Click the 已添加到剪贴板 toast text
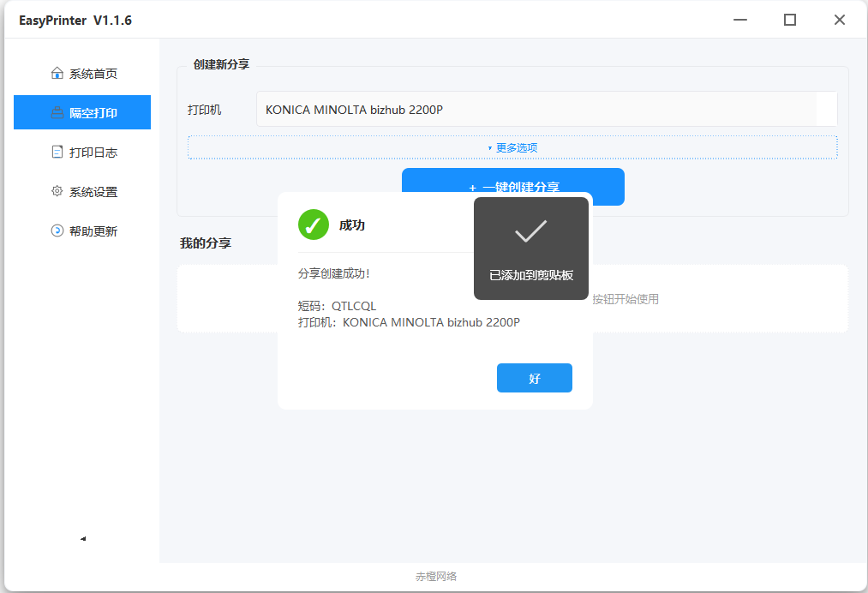This screenshot has width=868, height=593. click(531, 275)
